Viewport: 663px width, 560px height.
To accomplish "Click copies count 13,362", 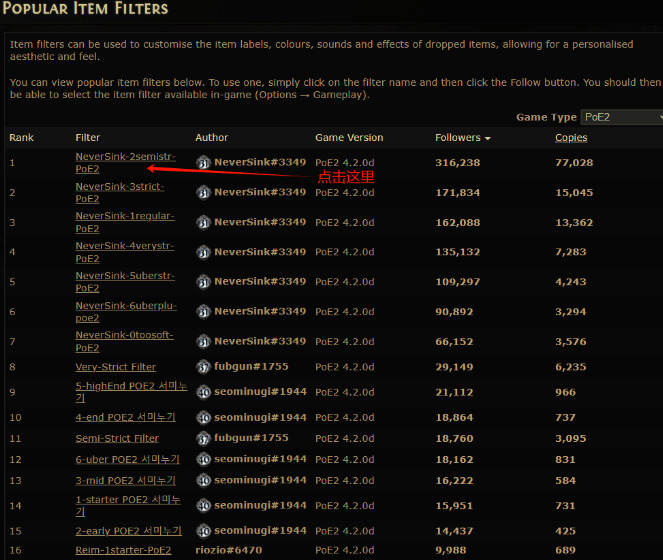I will 574,222.
